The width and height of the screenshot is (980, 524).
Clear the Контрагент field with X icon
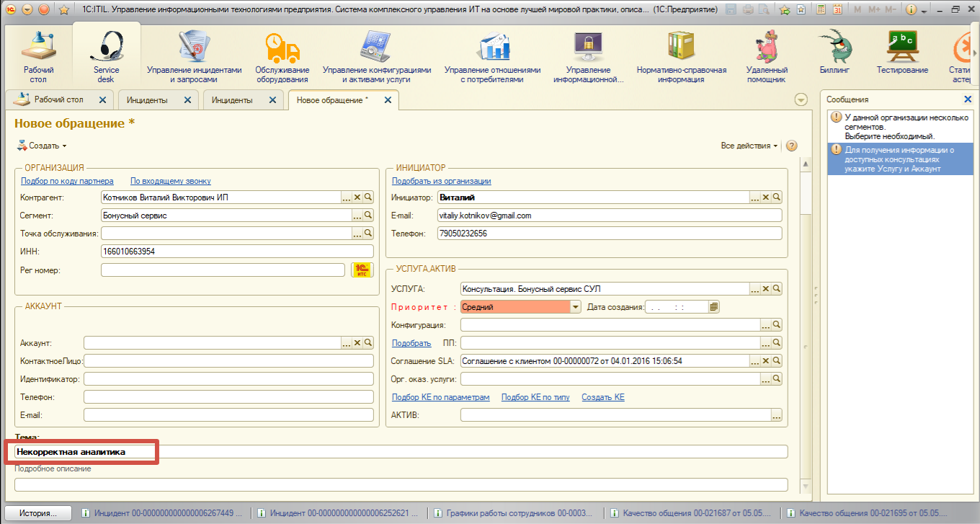pos(357,197)
